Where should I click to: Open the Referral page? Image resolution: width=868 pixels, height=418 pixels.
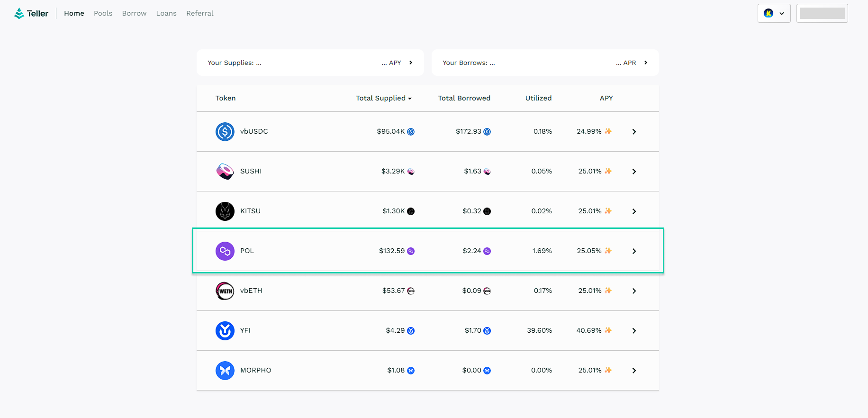pos(200,13)
